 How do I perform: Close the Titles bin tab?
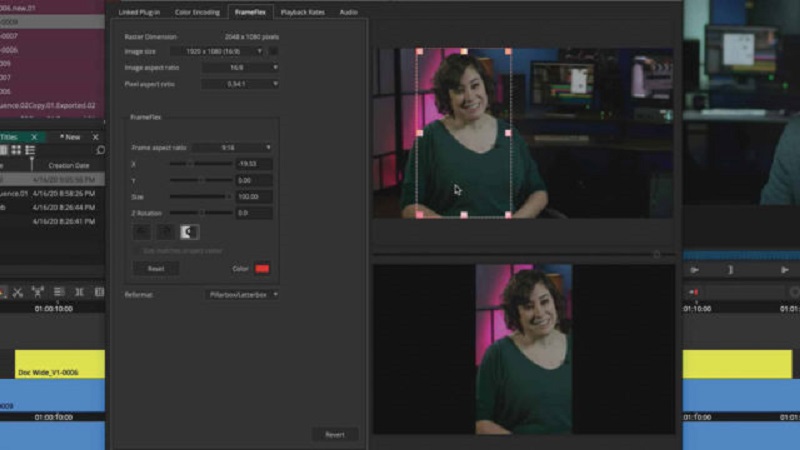34,137
